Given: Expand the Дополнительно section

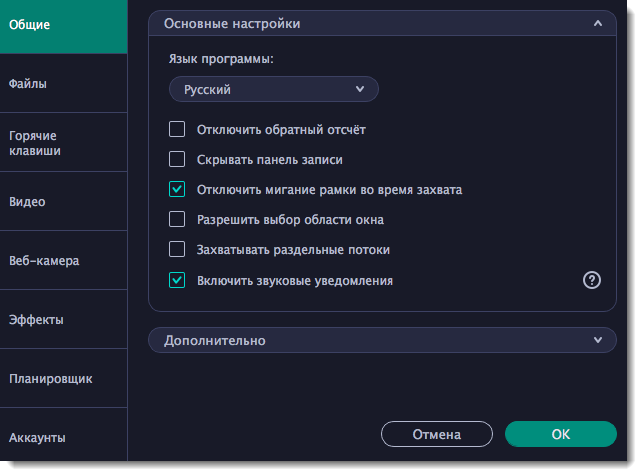Looking at the screenshot, I should (x=597, y=341).
